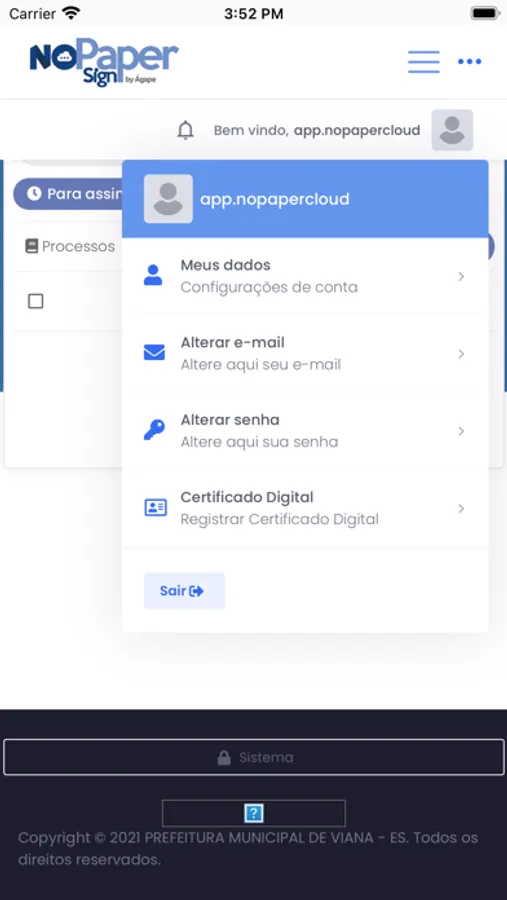This screenshot has height=900, width=507.
Task: Expand Meus dados chevron arrow
Action: click(x=460, y=277)
